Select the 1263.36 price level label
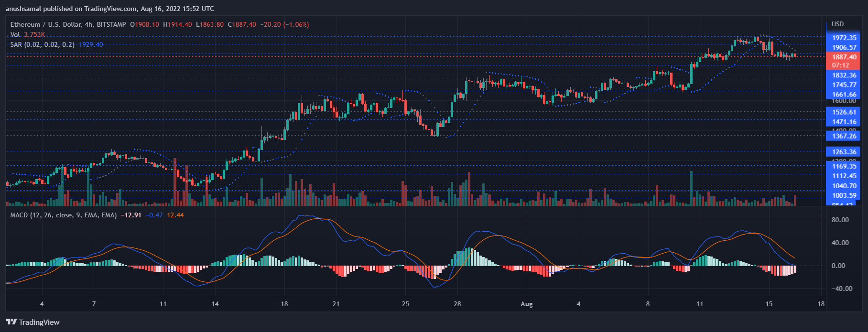Image resolution: width=868 pixels, height=332 pixels. (x=844, y=152)
